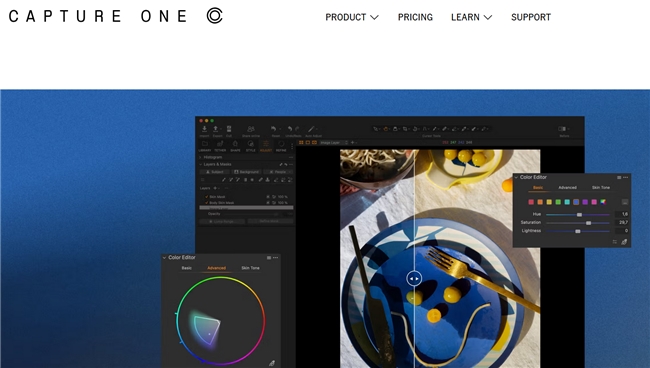Open the LEARN dropdown menu

point(472,17)
